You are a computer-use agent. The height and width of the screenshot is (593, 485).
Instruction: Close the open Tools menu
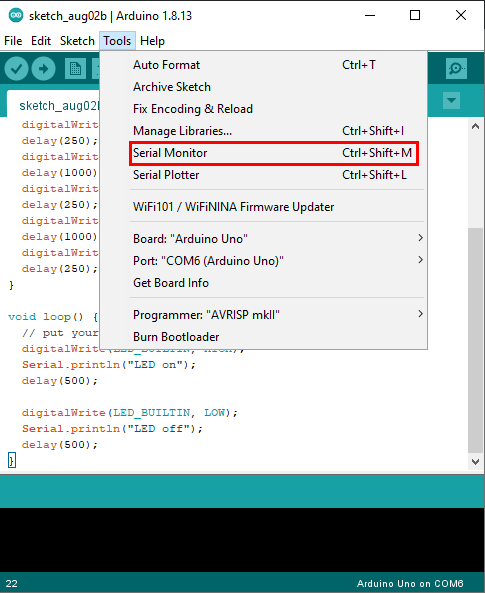coord(117,41)
